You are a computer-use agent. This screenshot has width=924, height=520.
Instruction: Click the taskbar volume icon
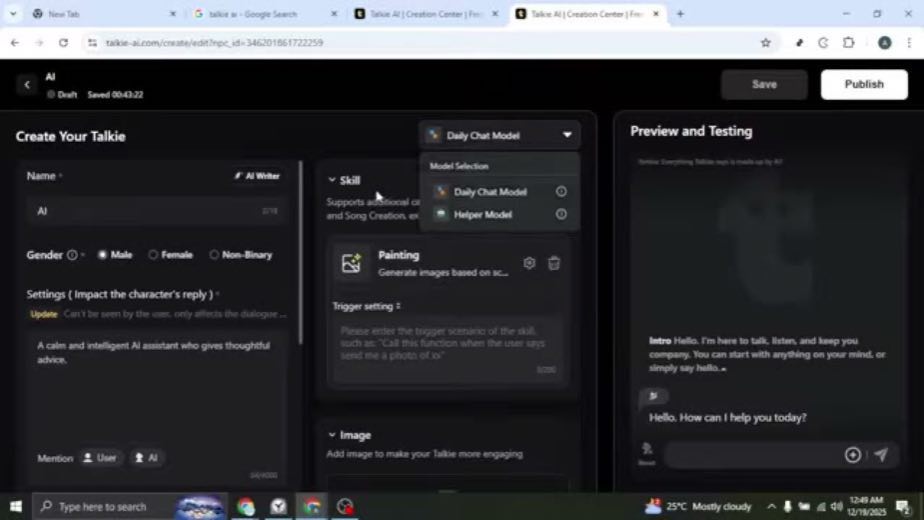[x=836, y=506]
